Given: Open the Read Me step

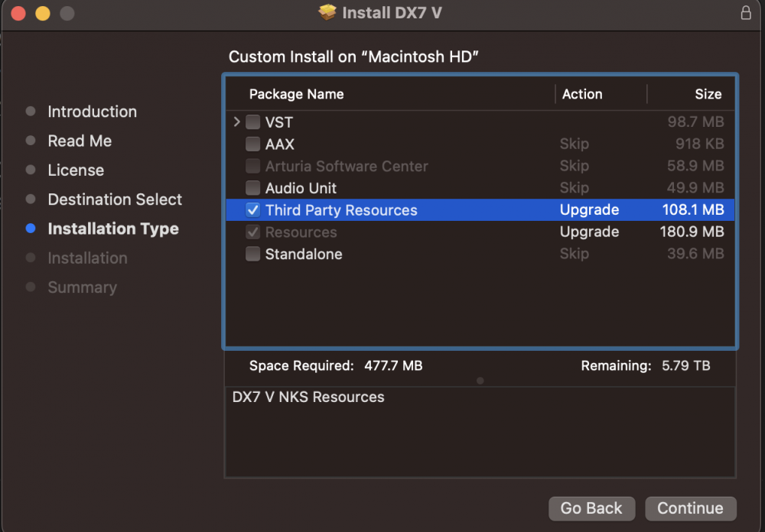Looking at the screenshot, I should tap(80, 141).
